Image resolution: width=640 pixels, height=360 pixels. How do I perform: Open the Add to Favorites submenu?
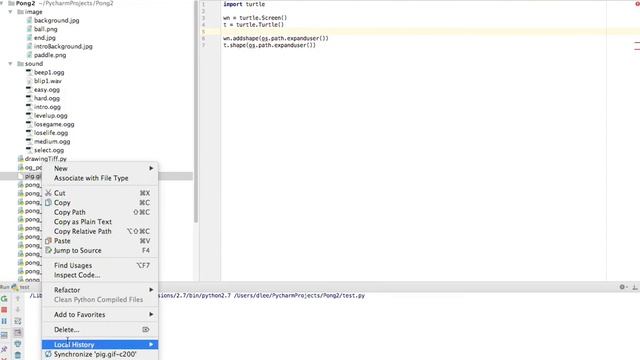(x=100, y=315)
